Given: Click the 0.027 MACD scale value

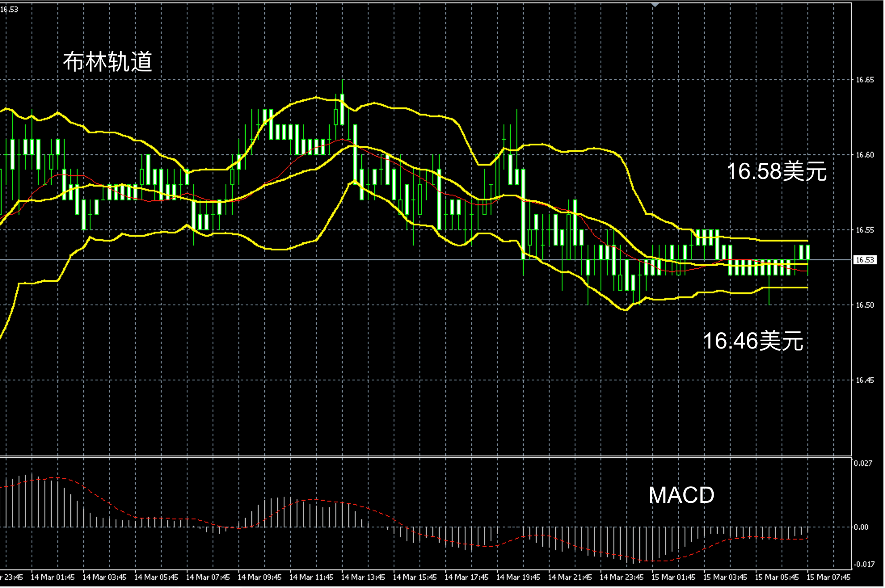Looking at the screenshot, I should click(x=862, y=463).
